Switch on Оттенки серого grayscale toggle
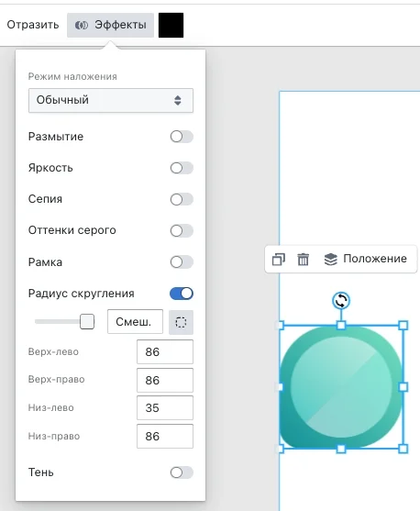The height and width of the screenshot is (511, 420). 182,231
